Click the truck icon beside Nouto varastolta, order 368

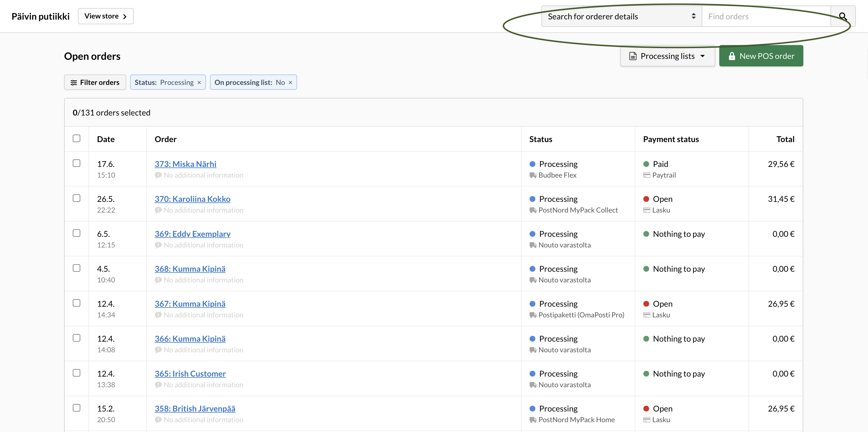click(533, 280)
